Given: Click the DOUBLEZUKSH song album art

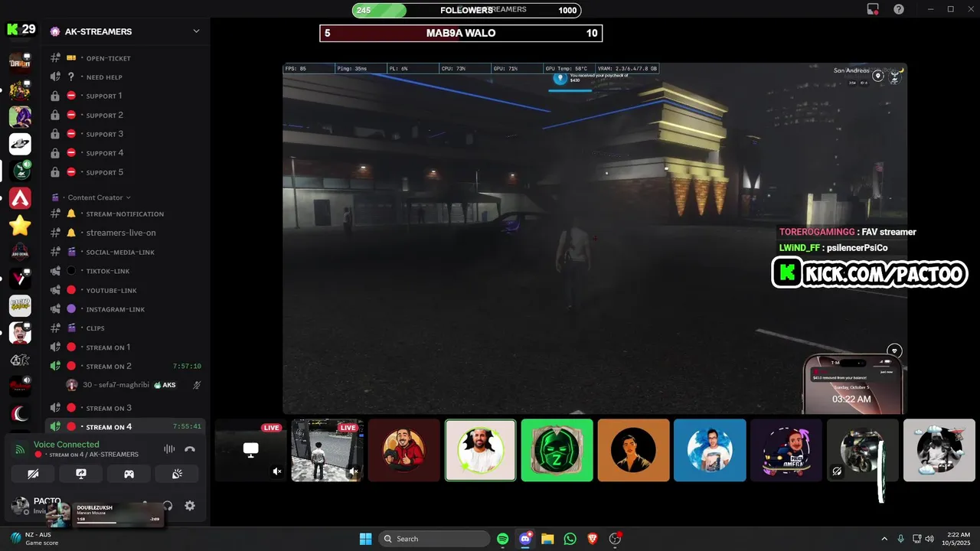Looking at the screenshot, I should pos(60,515).
